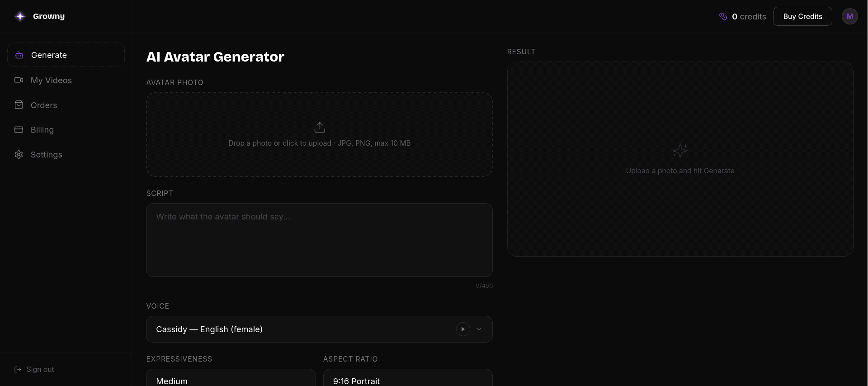Open the Cassidy English female voice selector
868x386 pixels.
click(319, 329)
